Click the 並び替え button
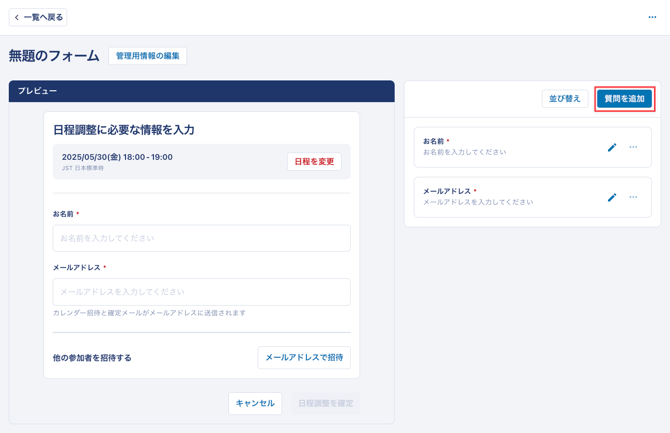 click(x=565, y=99)
